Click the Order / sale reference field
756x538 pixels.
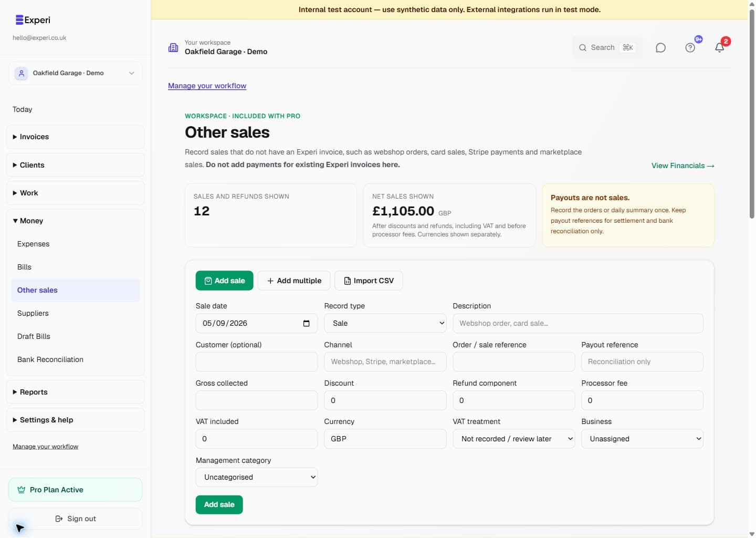[x=514, y=361]
